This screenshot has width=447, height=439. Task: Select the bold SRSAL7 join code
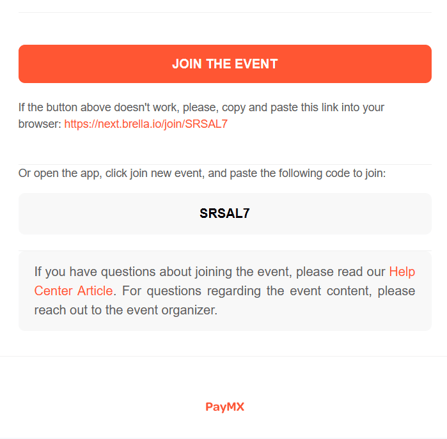(x=225, y=213)
